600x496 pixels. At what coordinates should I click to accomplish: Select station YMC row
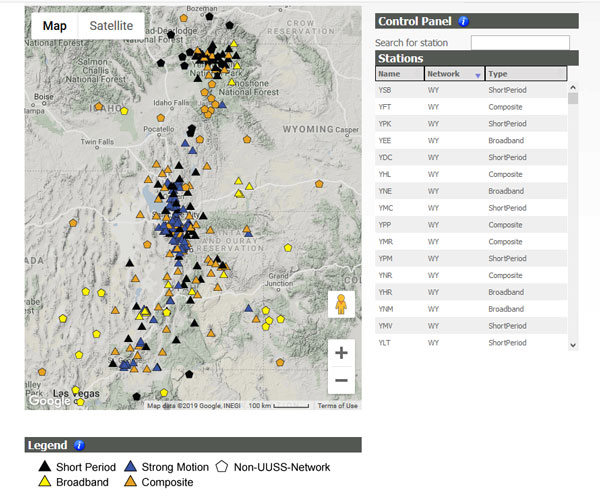pos(471,208)
